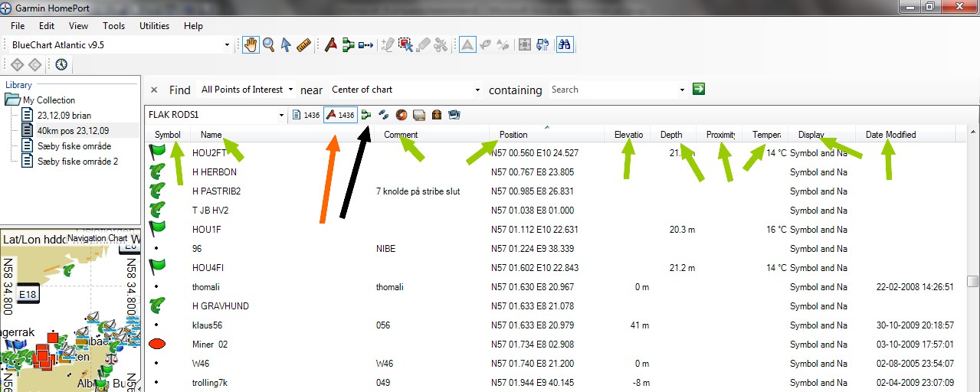
Task: Toggle the all-items 1436 list filter
Action: [x=306, y=115]
